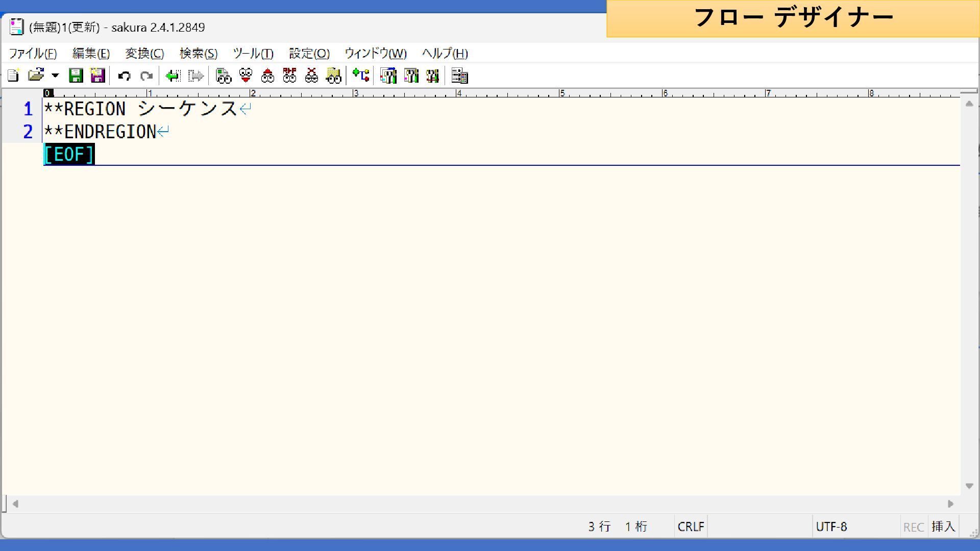
Task: Click the green jump-back arrow icon
Action: [x=173, y=76]
